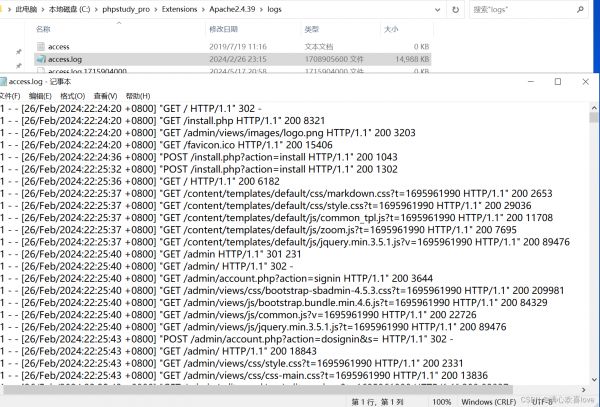Image resolution: width=600 pixels, height=407 pixels.
Task: Open the 查看(V) menu in Notepad
Action: [x=105, y=95]
